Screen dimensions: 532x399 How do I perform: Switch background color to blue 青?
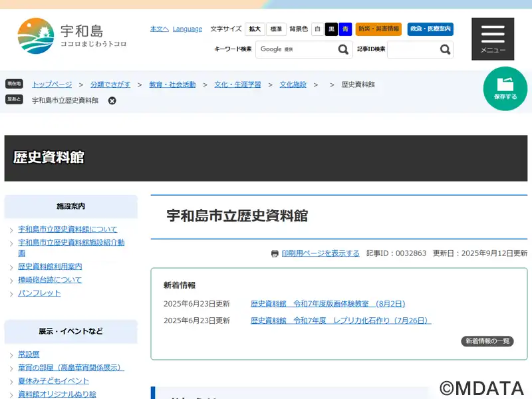[x=345, y=29]
